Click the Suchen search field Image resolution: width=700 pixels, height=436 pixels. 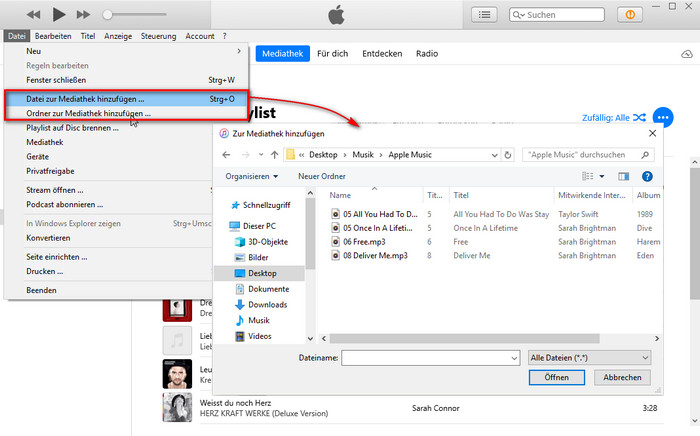click(557, 15)
